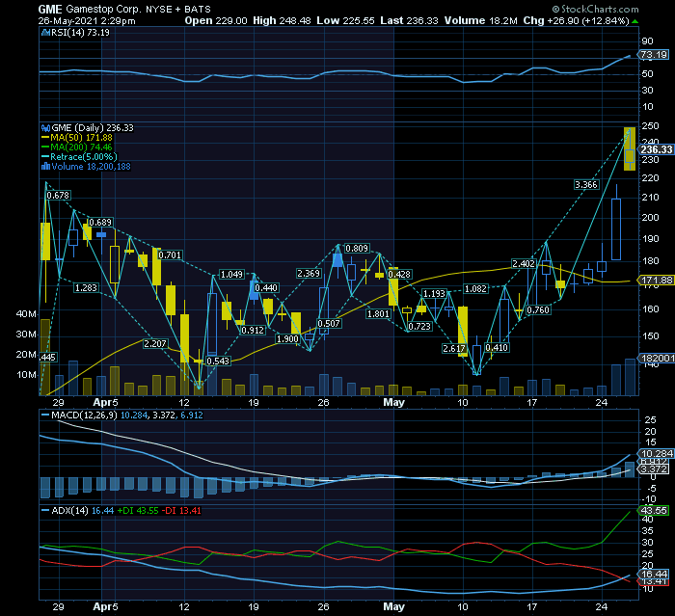
Task: Click the ADX(14) 16.44 legend label
Action: point(83,511)
